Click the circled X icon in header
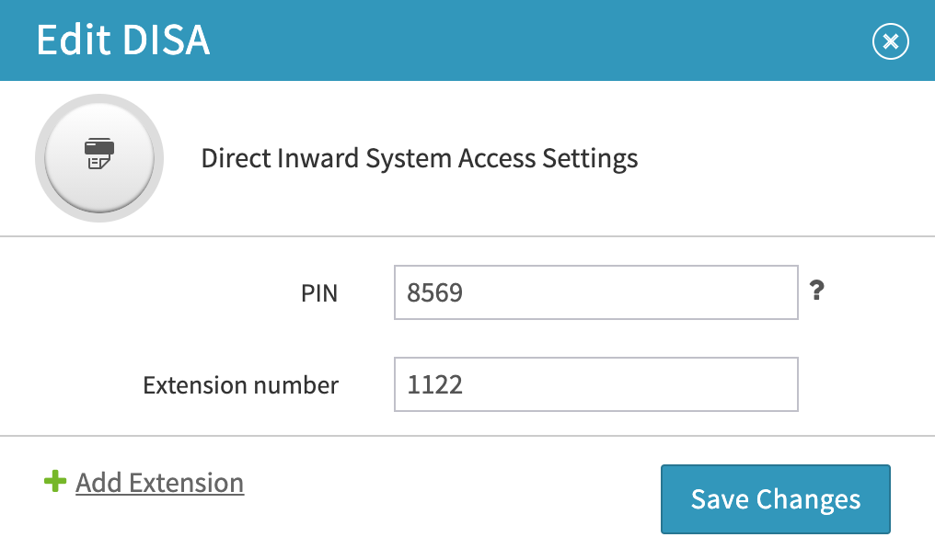Screen dimensions: 935x560 [890, 41]
